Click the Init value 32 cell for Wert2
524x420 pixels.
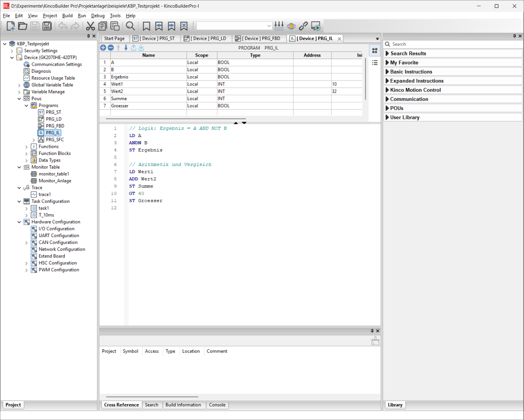pyautogui.click(x=347, y=91)
